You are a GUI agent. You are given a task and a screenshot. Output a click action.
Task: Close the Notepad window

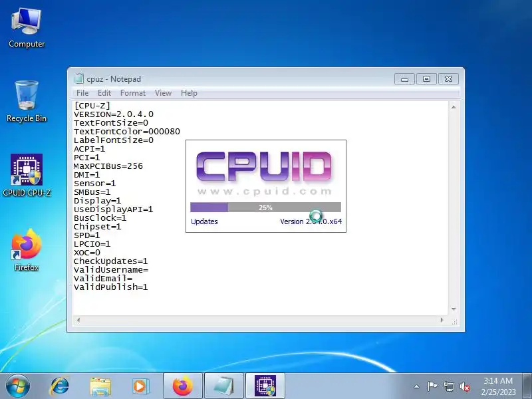(x=448, y=79)
